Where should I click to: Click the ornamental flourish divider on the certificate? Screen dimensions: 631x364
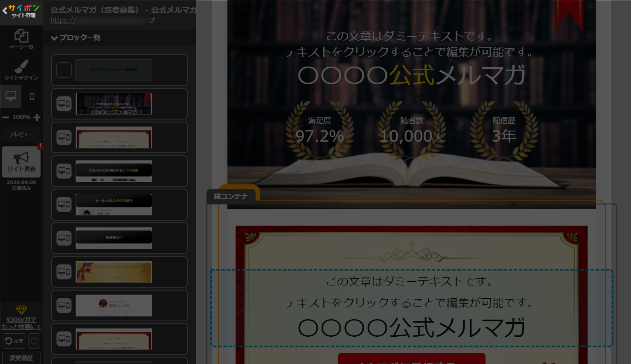click(x=412, y=253)
